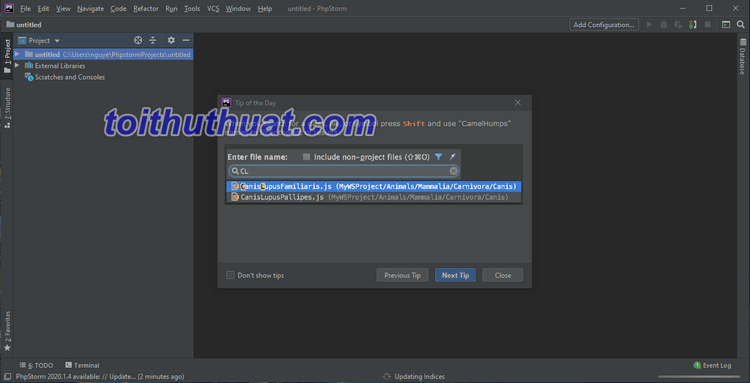
Task: Open the Help menu
Action: (x=265, y=9)
